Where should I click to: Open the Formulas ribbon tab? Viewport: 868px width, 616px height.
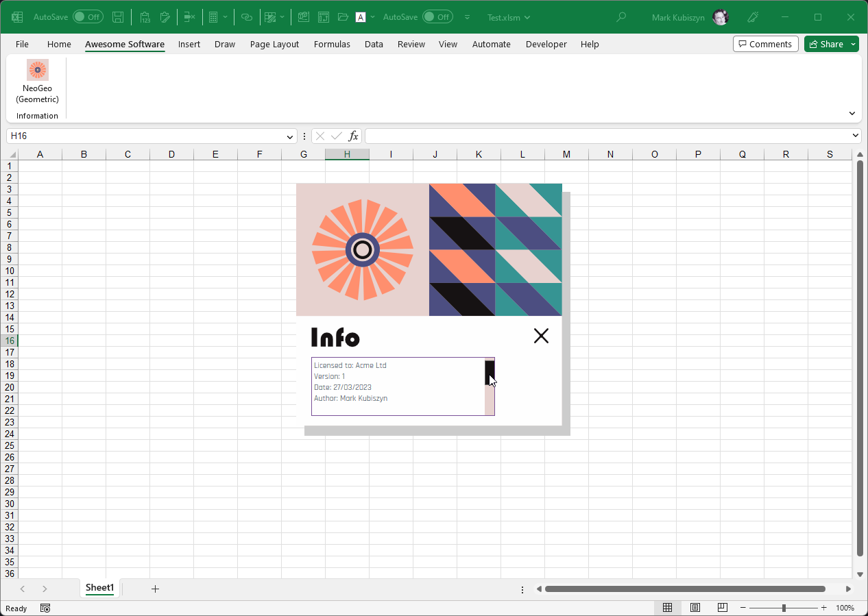point(332,44)
